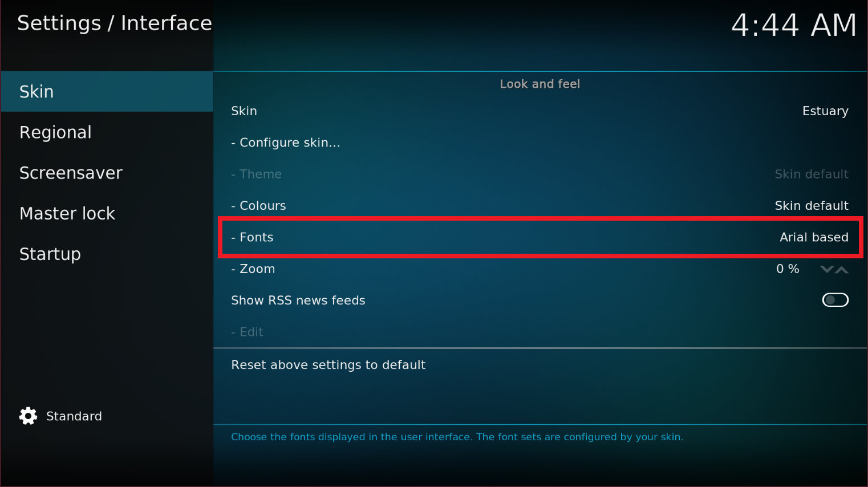Toggle Show RSS news feeds switch
Screen dimensions: 868x487
coord(835,300)
